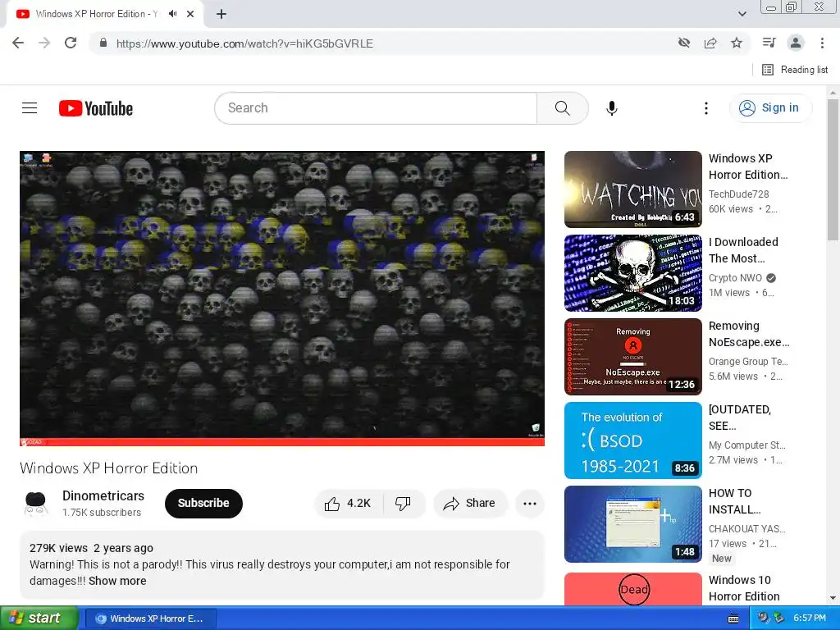Image resolution: width=840 pixels, height=630 pixels.
Task: Seek on the red video progress bar
Action: pos(282,442)
